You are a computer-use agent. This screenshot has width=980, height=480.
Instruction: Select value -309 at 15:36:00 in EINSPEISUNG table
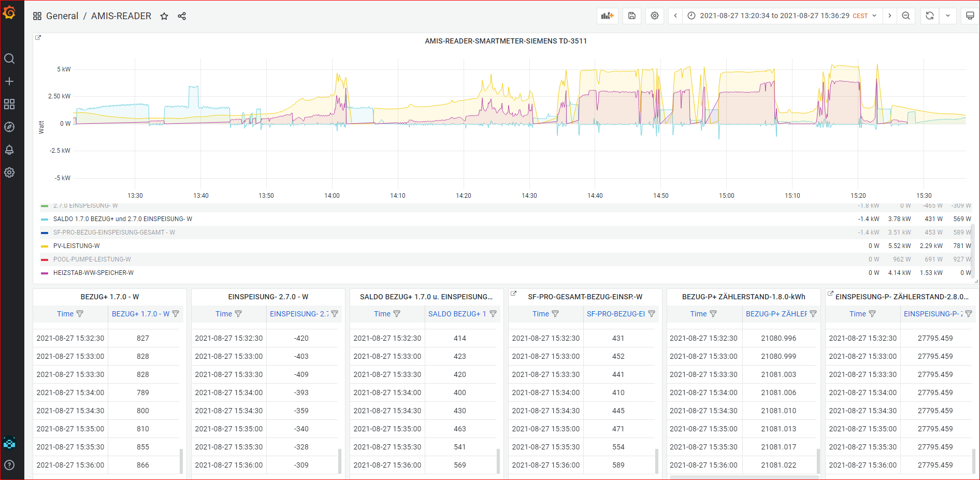301,465
